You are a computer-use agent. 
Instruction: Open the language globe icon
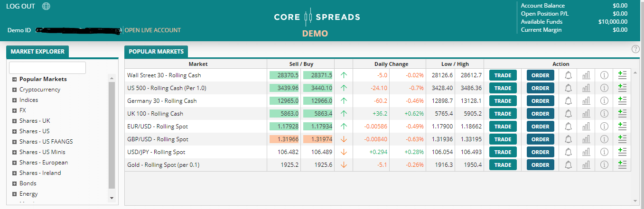46,6
